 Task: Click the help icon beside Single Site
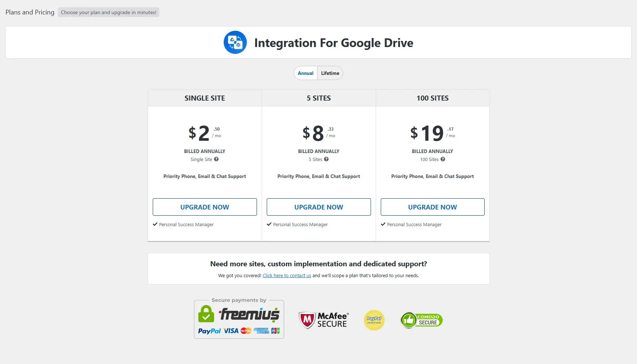click(x=216, y=159)
